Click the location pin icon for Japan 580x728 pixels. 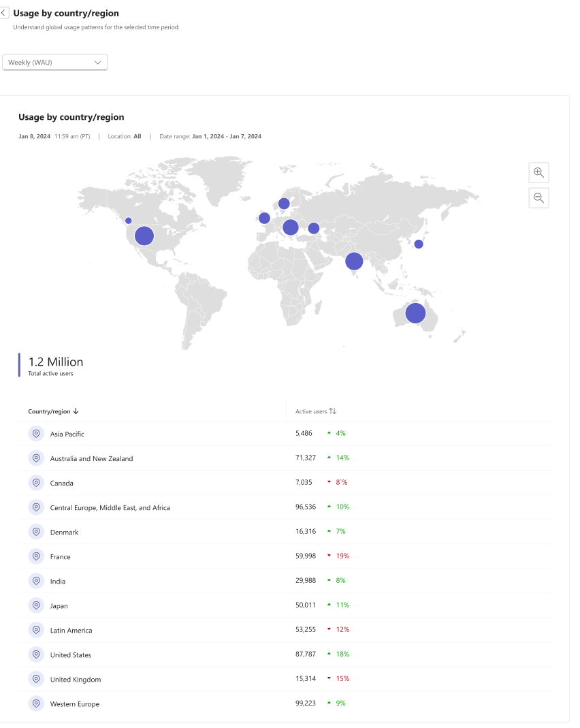(x=36, y=605)
